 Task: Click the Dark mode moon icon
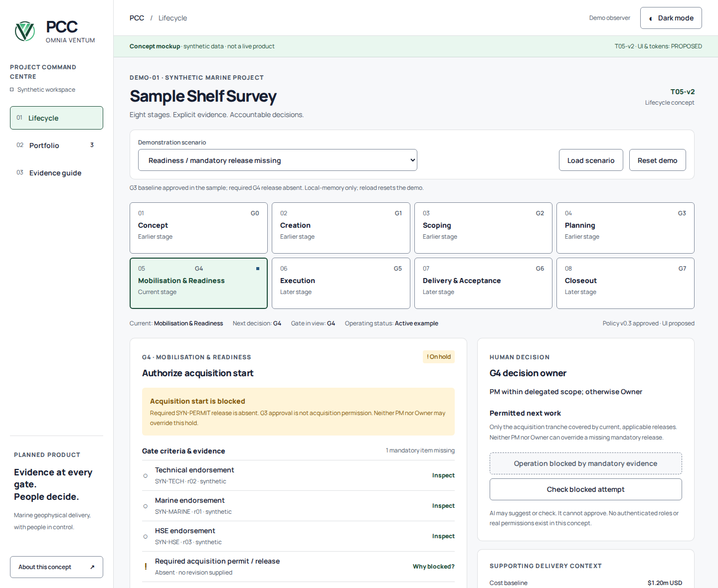click(651, 18)
